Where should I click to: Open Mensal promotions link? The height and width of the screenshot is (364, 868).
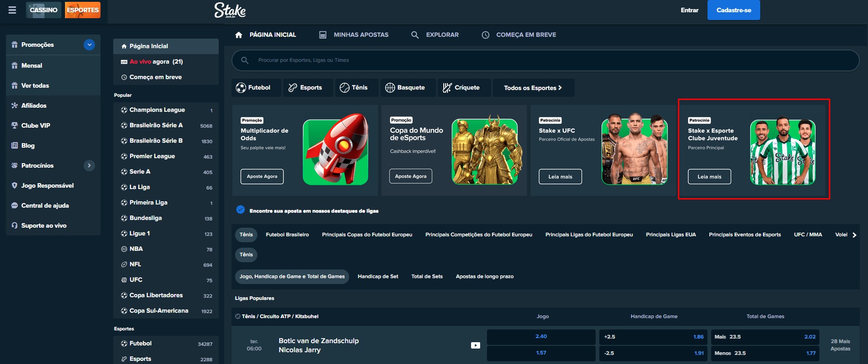53,65
